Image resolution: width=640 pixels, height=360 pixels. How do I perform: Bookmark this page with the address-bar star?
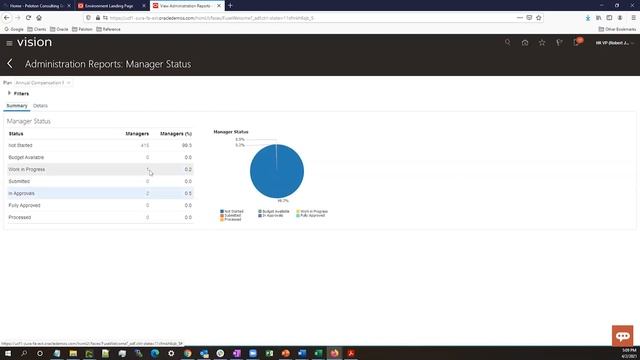(x=539, y=18)
